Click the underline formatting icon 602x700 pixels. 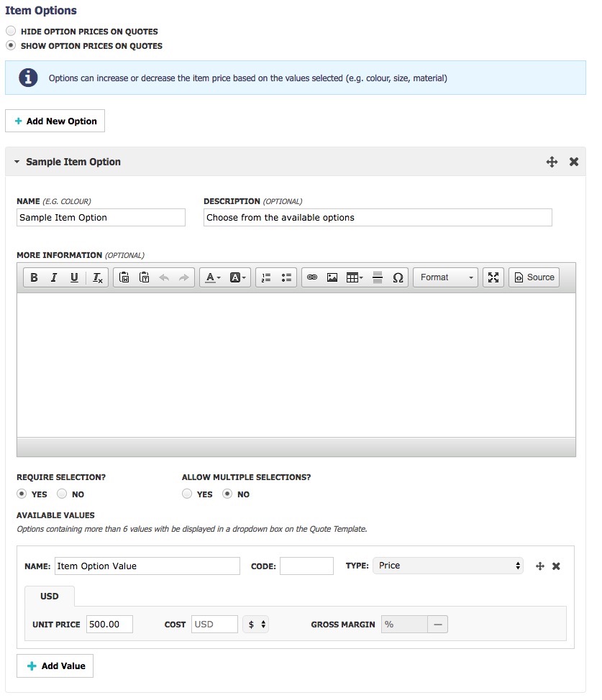tap(75, 277)
